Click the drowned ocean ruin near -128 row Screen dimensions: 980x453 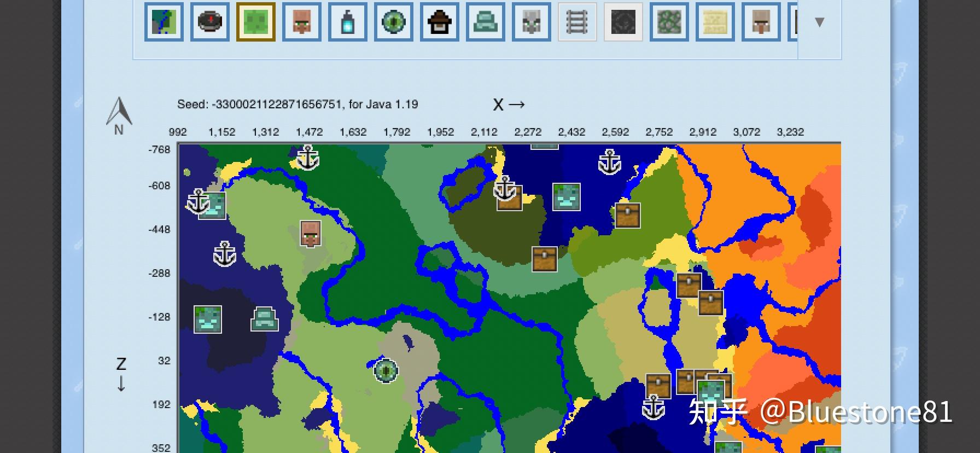pos(208,320)
